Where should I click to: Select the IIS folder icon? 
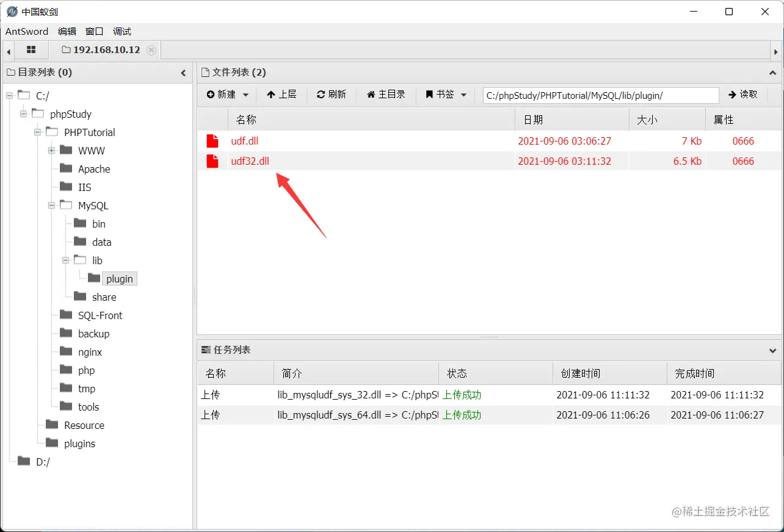tap(66, 187)
